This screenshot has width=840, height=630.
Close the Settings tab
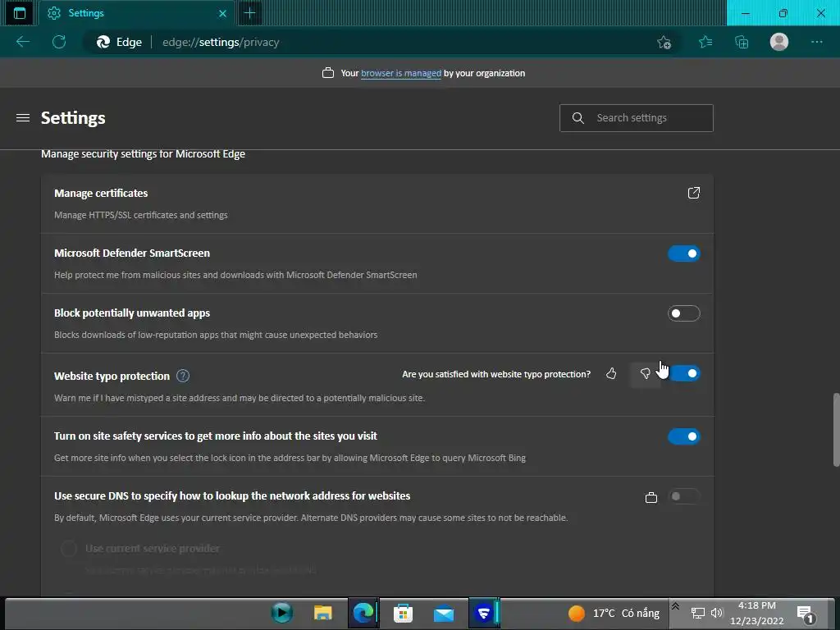click(222, 13)
